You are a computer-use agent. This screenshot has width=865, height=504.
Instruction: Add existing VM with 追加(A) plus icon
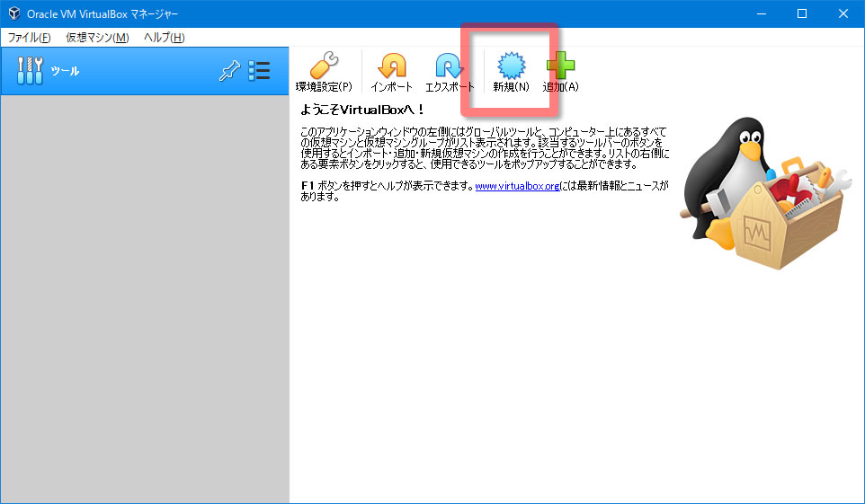pos(560,65)
